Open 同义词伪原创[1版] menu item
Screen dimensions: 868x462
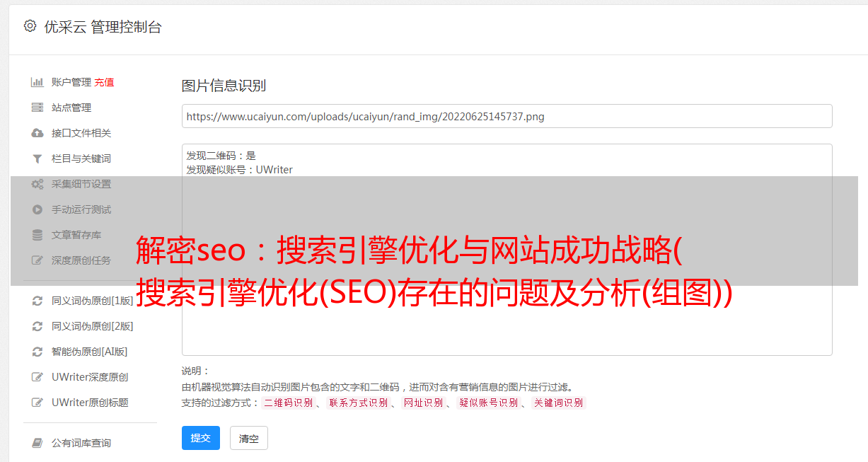tap(93, 301)
